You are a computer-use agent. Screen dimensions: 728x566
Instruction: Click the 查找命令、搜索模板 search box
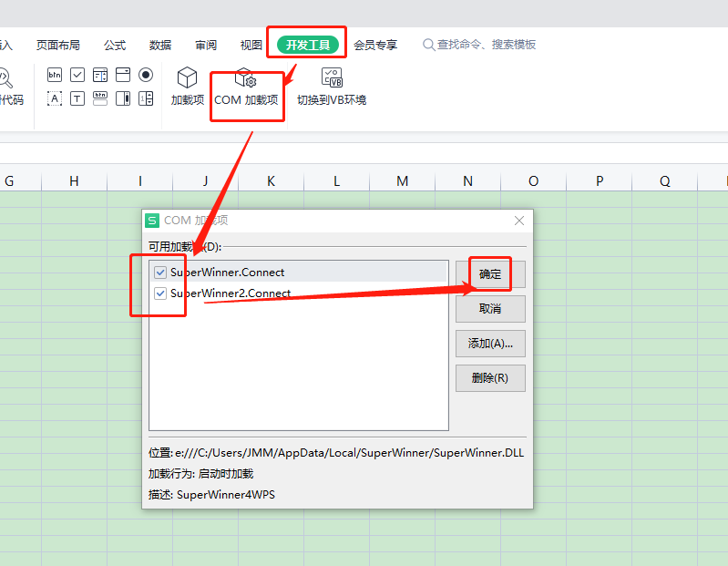[479, 45]
